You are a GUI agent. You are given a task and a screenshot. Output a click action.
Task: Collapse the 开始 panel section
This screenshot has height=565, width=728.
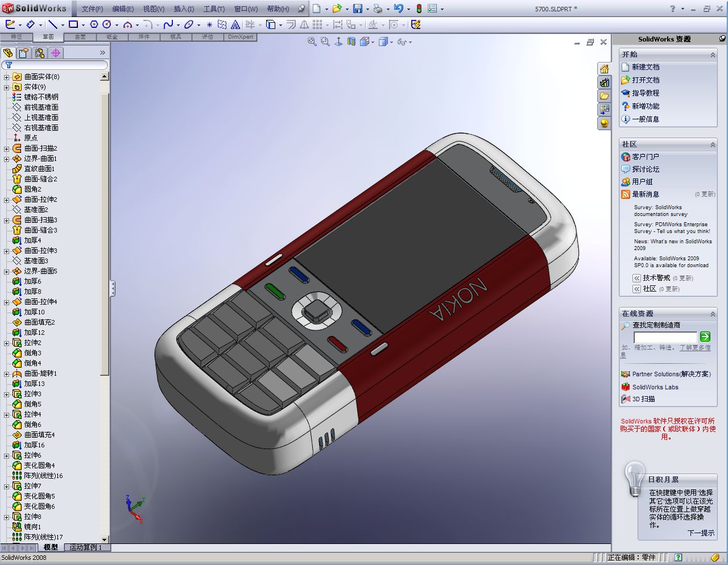click(713, 55)
